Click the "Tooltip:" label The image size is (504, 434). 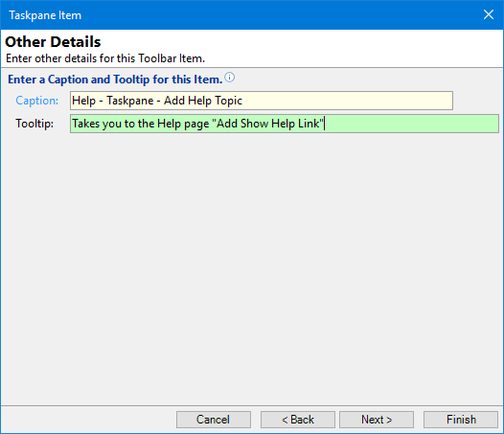point(34,124)
